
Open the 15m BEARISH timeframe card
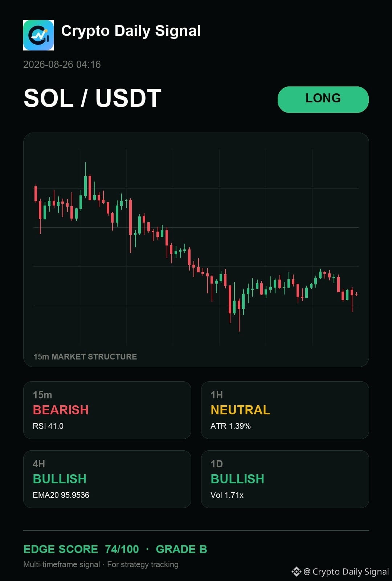pos(107,410)
